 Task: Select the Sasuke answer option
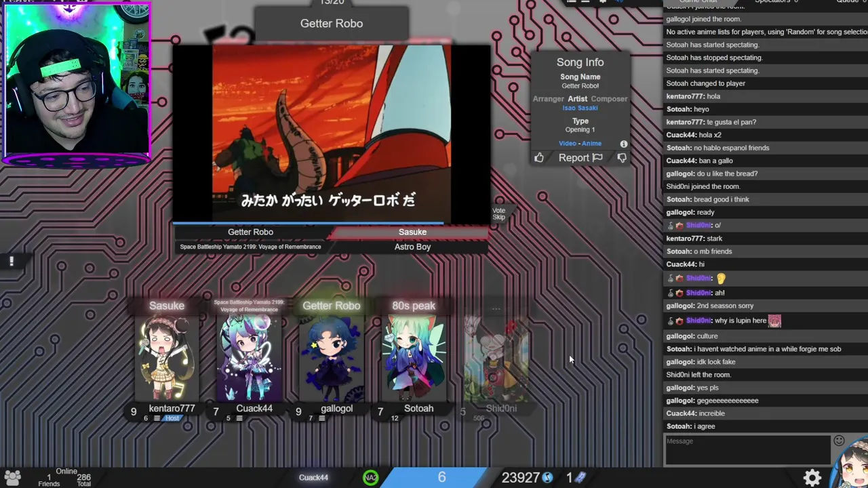(x=412, y=232)
